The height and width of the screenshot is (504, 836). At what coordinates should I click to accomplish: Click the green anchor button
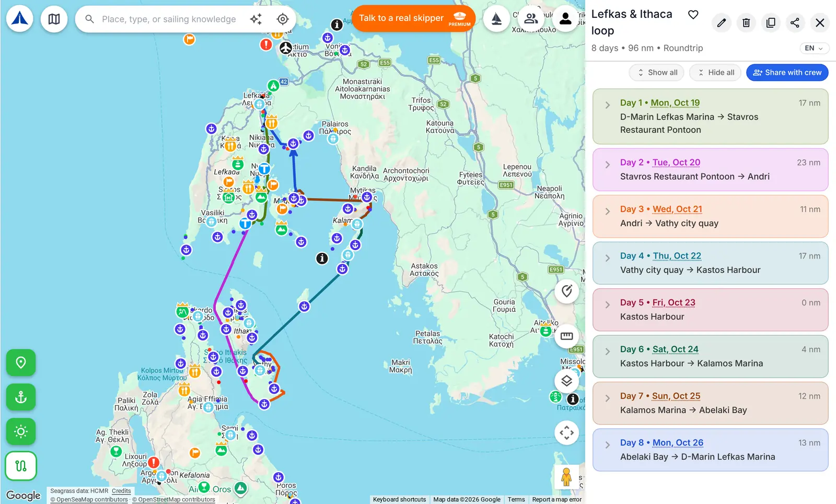click(x=21, y=397)
